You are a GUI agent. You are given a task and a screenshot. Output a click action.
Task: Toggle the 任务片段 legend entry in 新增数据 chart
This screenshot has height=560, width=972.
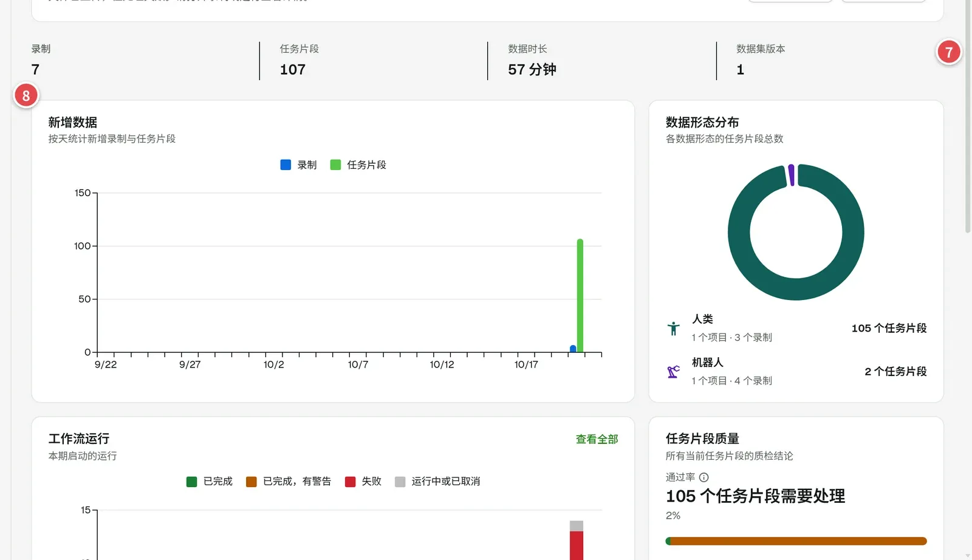(358, 165)
